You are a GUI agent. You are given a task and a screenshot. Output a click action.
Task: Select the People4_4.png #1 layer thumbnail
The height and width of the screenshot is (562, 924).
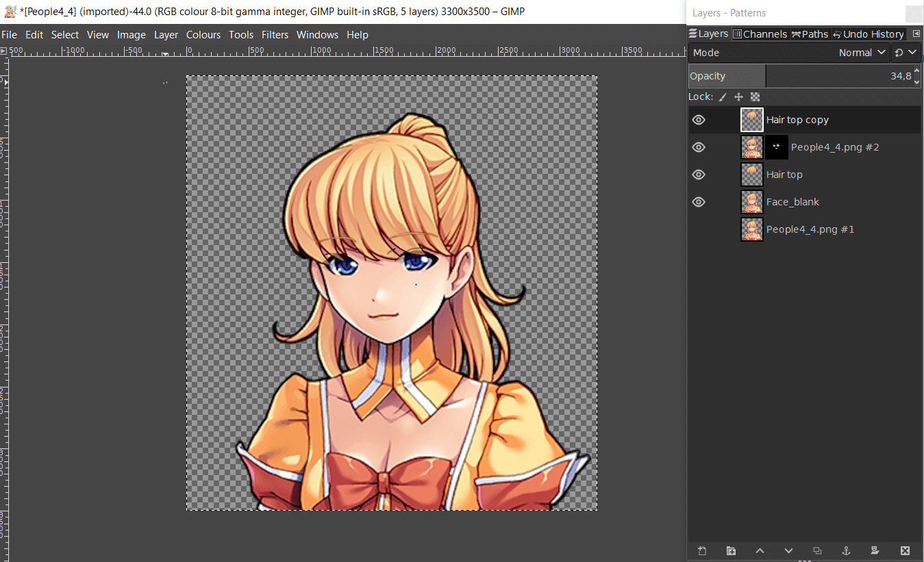tap(752, 229)
